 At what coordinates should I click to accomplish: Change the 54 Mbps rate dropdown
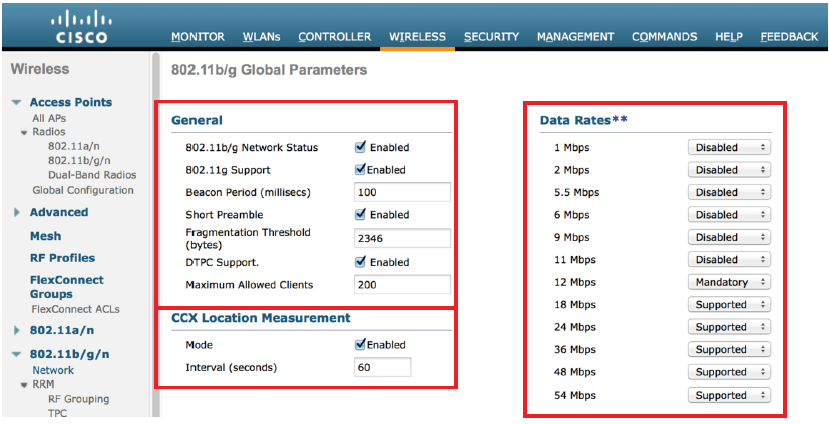[729, 395]
